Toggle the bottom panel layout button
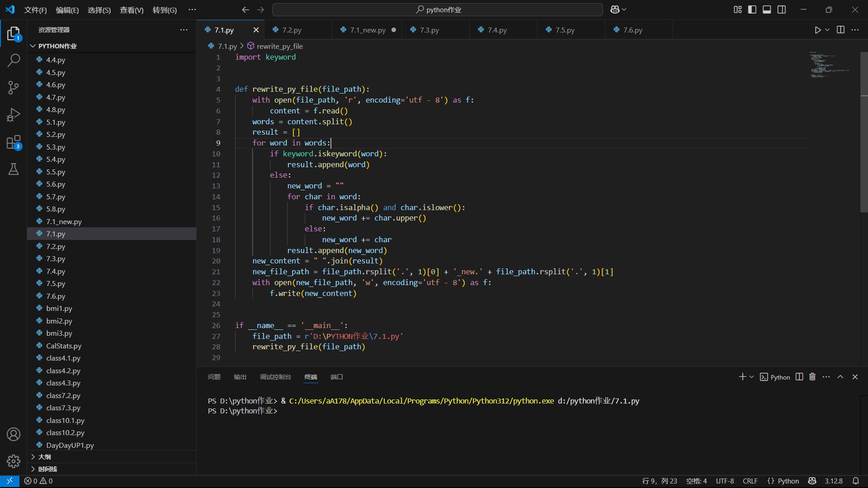The height and width of the screenshot is (488, 868). 767,9
